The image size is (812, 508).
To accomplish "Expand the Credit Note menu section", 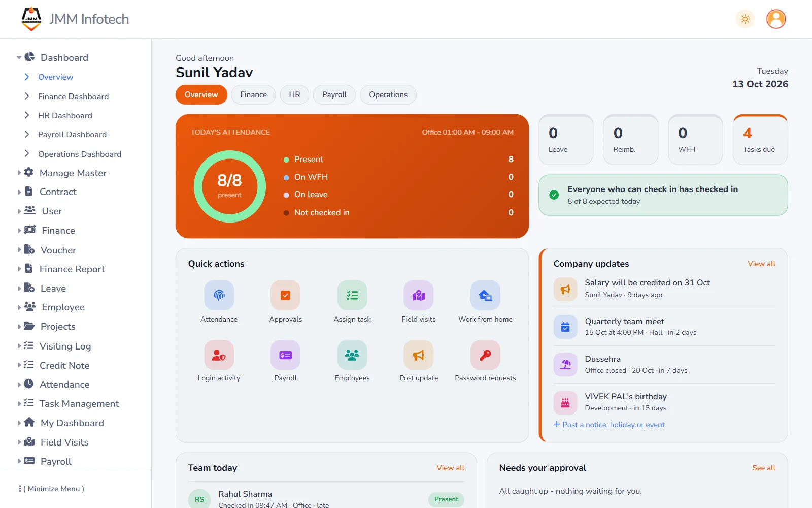I will pos(19,365).
